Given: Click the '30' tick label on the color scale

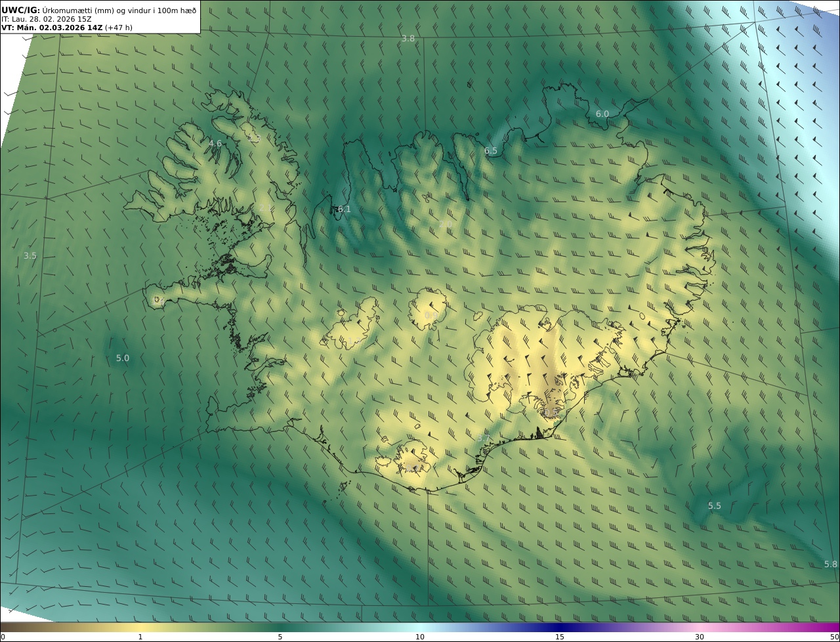Looking at the screenshot, I should (x=700, y=637).
